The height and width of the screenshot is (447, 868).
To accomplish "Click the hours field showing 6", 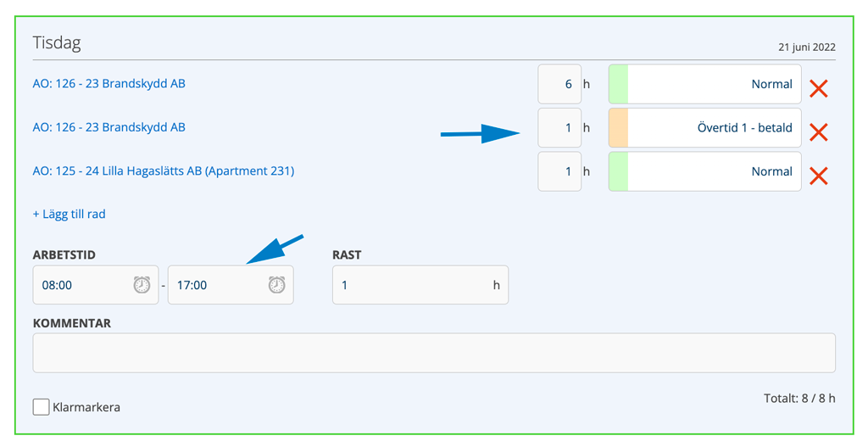I will tap(559, 84).
